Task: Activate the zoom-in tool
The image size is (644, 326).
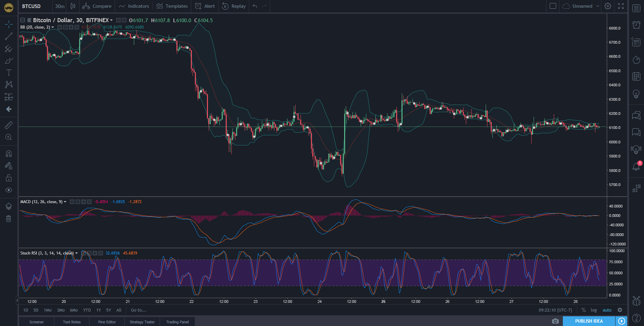Action: coord(8,137)
